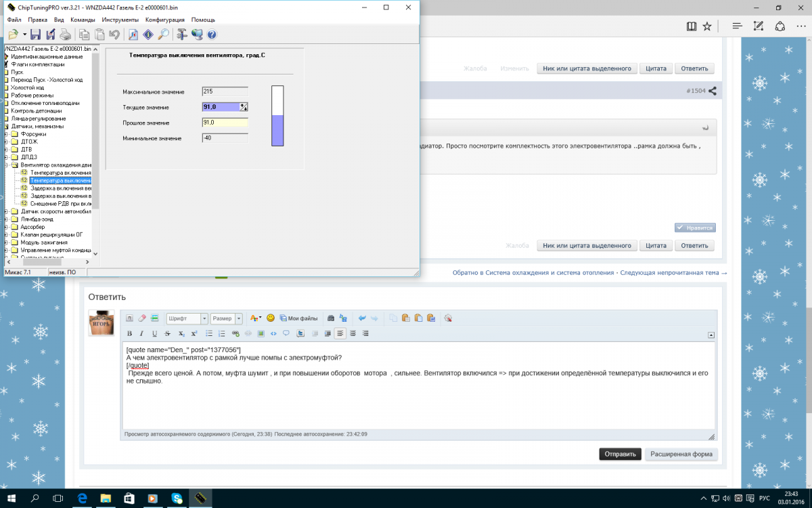Apply bold formatting in reply editor
Viewport: 812px width, 508px height.
click(129, 333)
